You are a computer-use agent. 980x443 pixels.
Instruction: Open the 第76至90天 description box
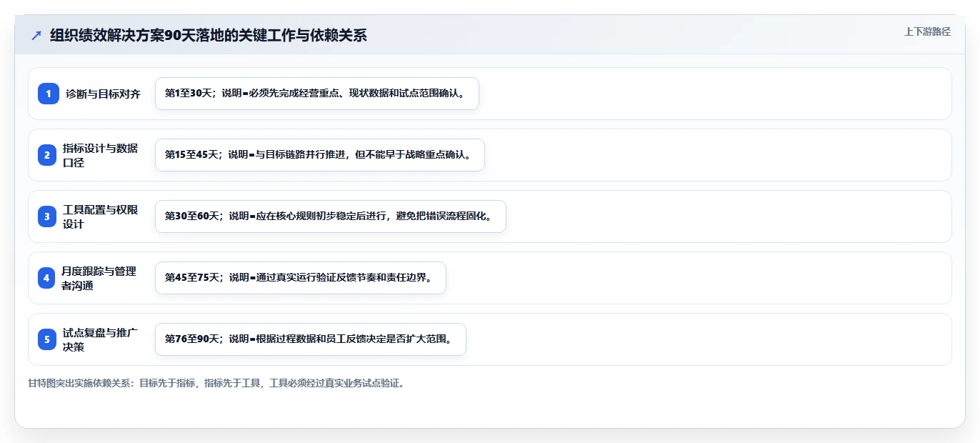coord(311,339)
